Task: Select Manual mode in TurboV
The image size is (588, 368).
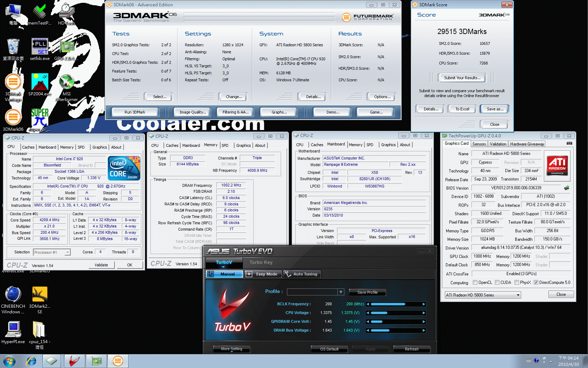Action: point(224,274)
